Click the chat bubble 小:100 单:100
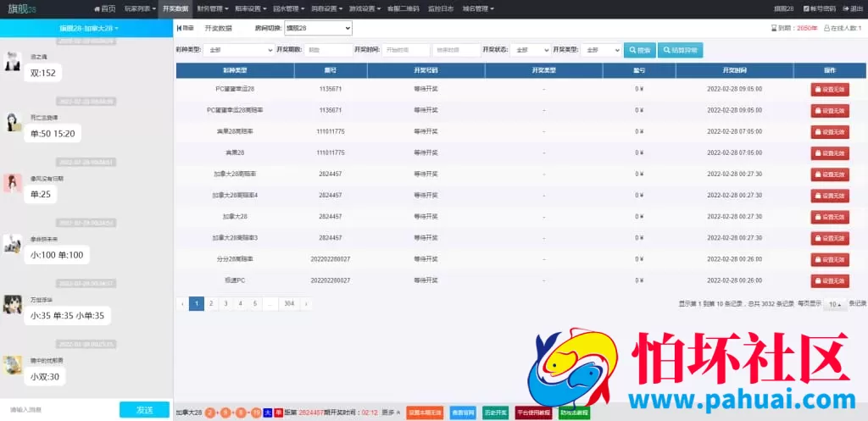868x421 pixels. 57,255
